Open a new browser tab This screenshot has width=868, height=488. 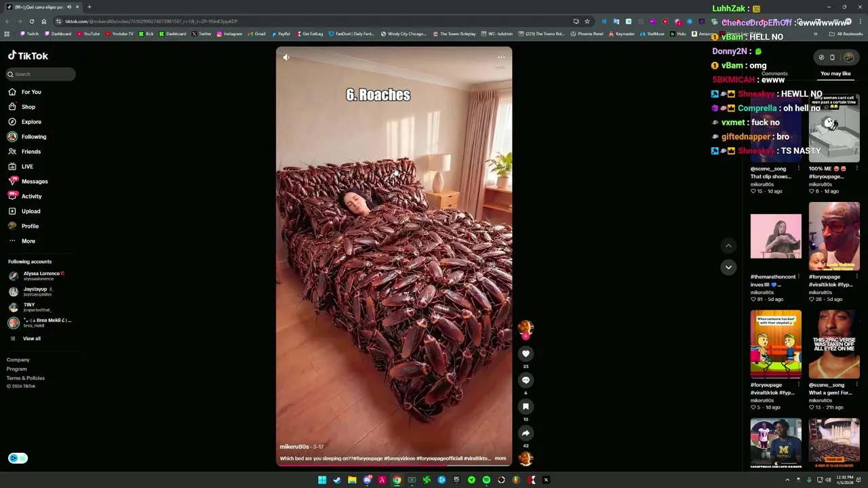click(x=89, y=7)
